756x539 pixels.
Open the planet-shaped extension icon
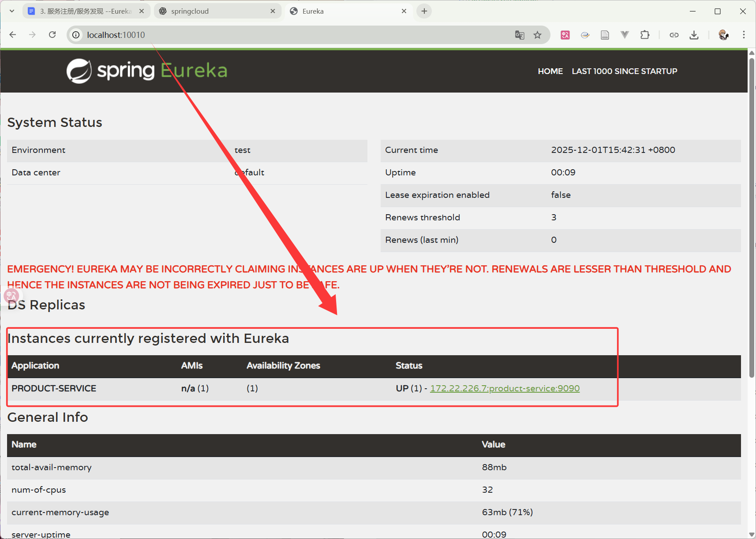(x=585, y=35)
